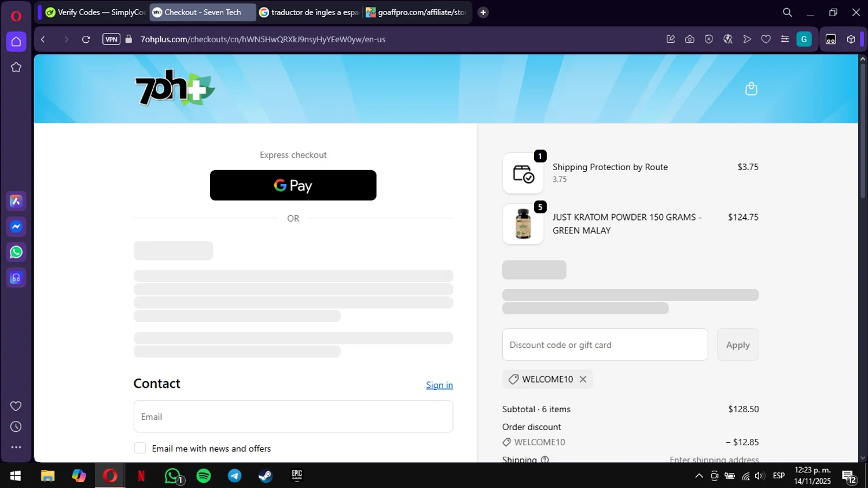
Task: Click Shipping Protection by Route thumbnail
Action: pyautogui.click(x=523, y=173)
